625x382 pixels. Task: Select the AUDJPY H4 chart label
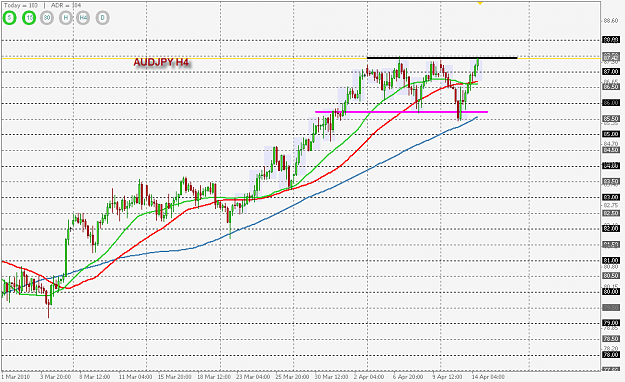[x=161, y=63]
